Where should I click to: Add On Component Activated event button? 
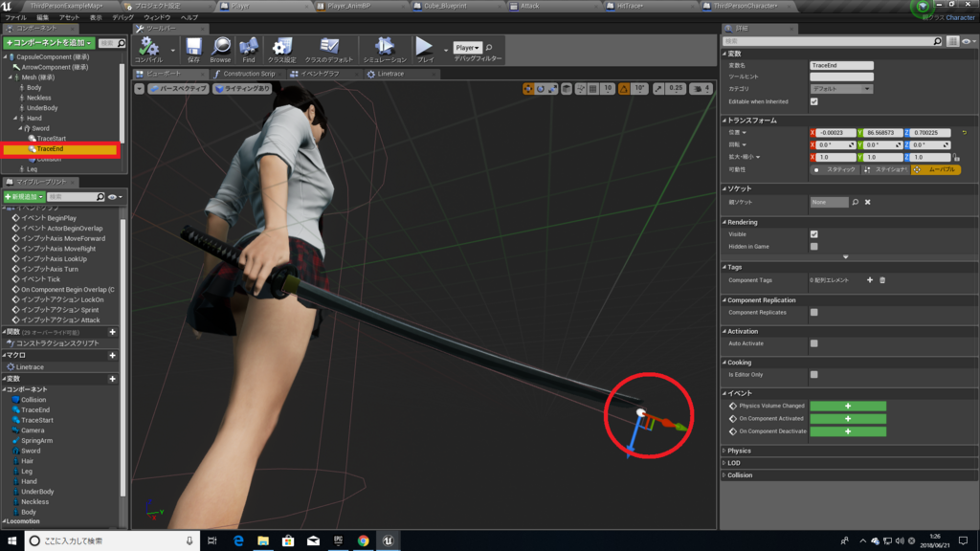pos(848,419)
